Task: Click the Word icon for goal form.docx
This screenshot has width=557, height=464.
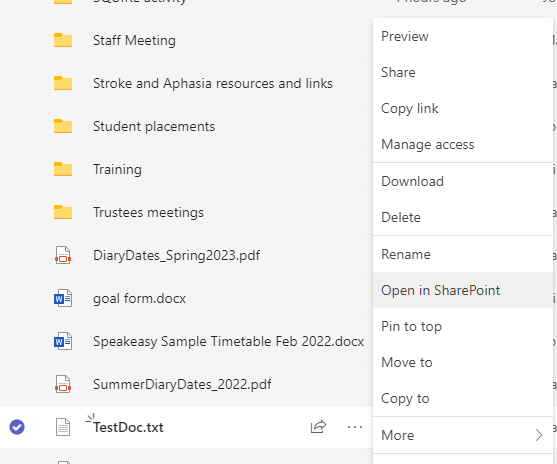Action: tap(63, 298)
